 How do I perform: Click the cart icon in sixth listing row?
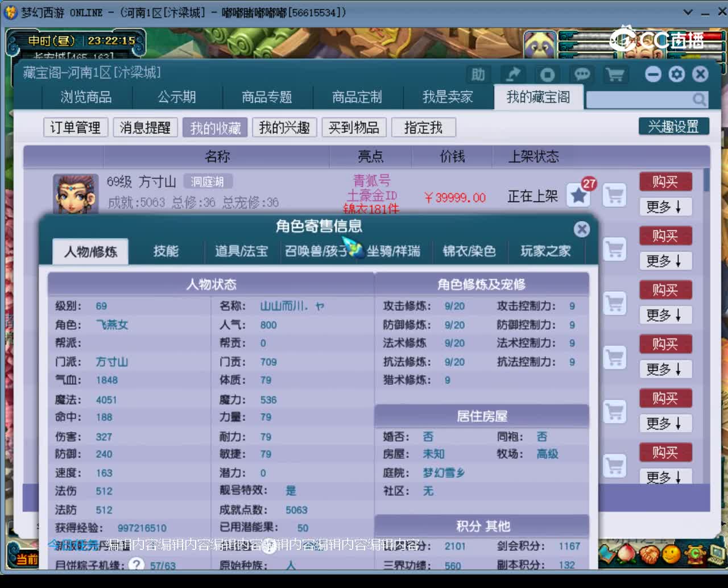pos(615,465)
